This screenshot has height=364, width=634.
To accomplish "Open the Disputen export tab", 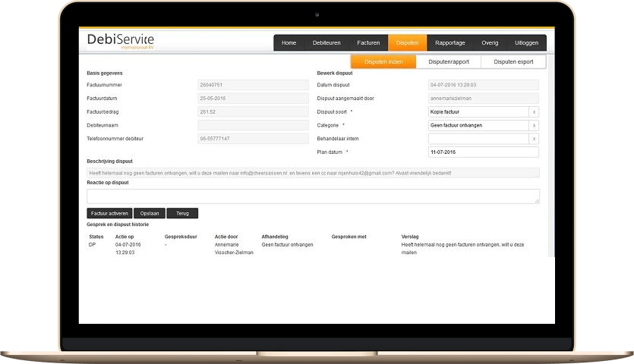I will 513,62.
